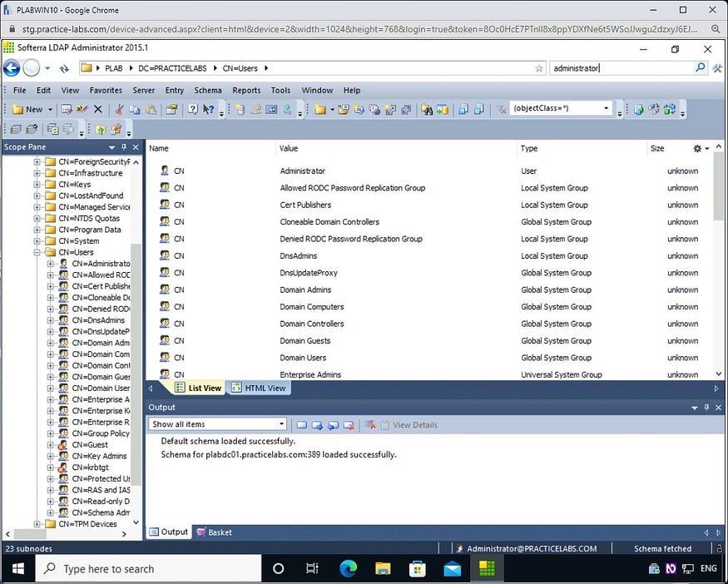
Task: Click the rename (ab pencil) toolbar icon
Action: coord(82,109)
